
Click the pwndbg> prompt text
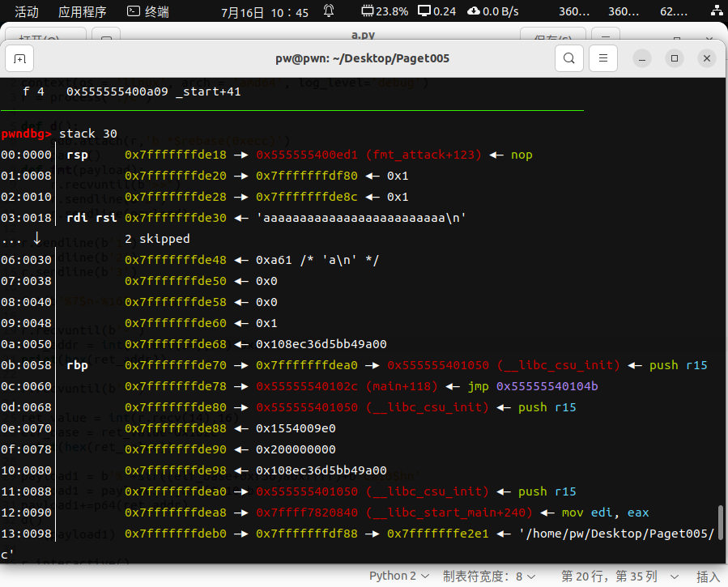[26, 134]
